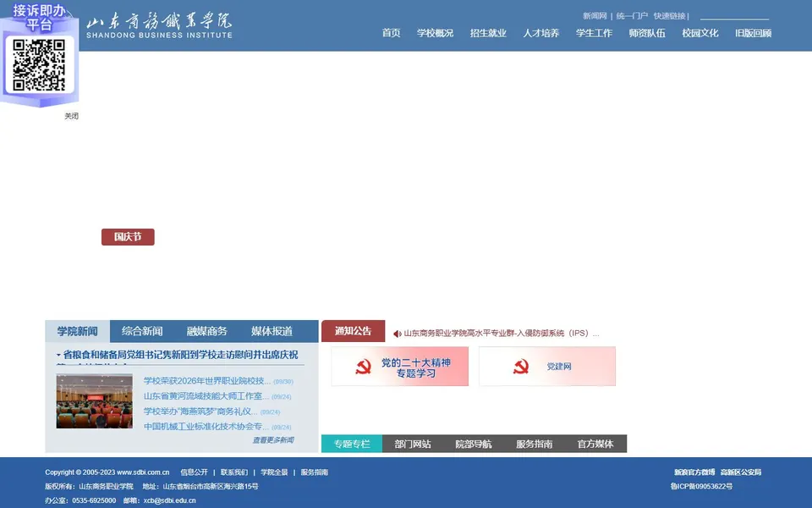This screenshot has width=812, height=508.
Task: Open the 党建网 banner
Action: click(547, 367)
